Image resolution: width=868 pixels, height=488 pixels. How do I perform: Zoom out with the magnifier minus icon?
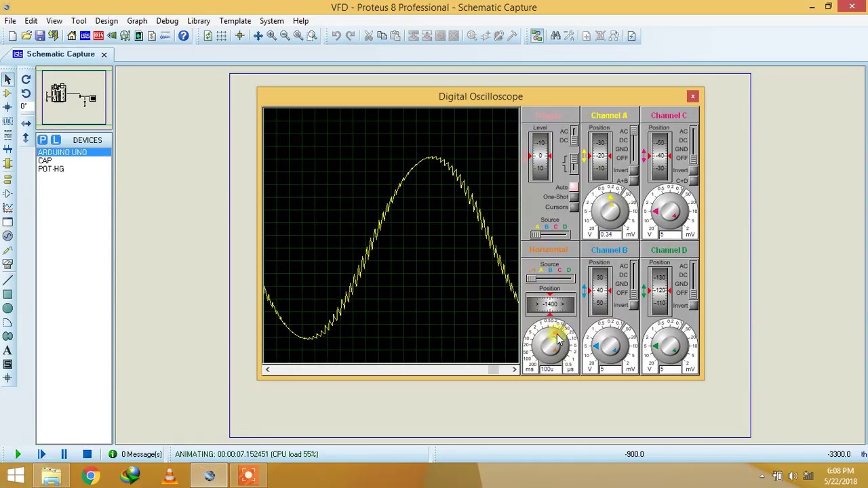pyautogui.click(x=285, y=36)
